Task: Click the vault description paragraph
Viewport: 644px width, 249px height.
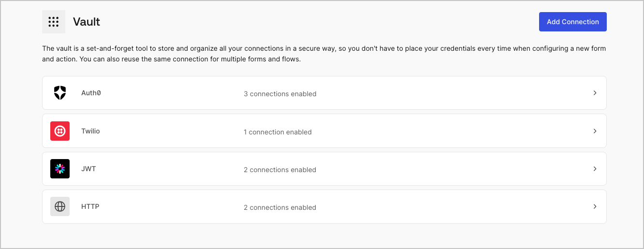Action: pyautogui.click(x=324, y=54)
